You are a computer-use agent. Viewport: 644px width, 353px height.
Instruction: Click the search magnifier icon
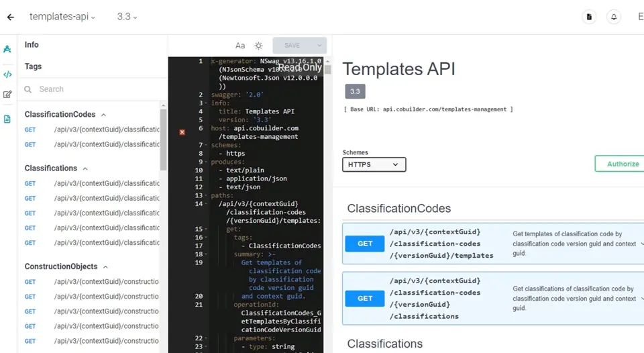point(28,89)
